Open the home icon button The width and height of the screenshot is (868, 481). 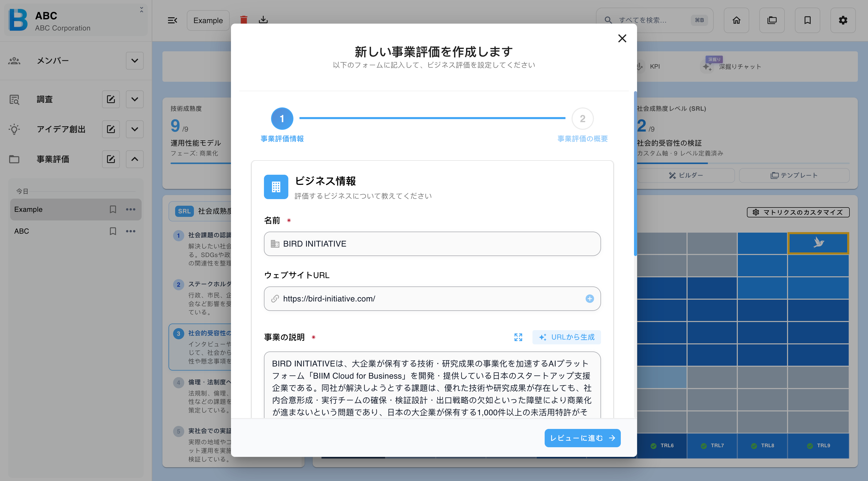point(736,20)
